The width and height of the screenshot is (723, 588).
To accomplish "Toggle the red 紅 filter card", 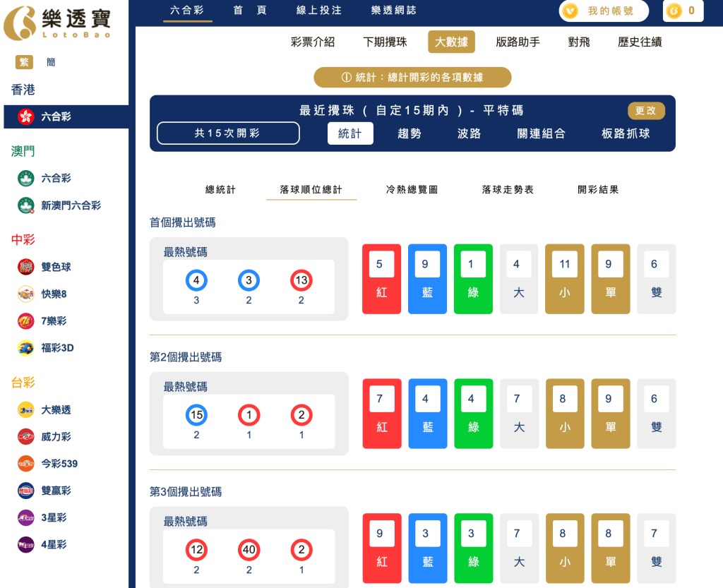I will point(381,279).
